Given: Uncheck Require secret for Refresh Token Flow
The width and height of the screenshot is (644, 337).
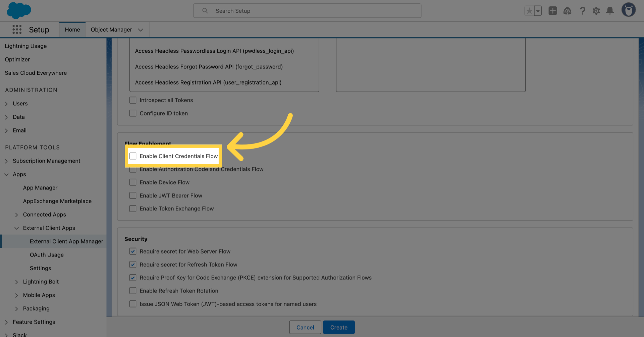Looking at the screenshot, I should [133, 264].
